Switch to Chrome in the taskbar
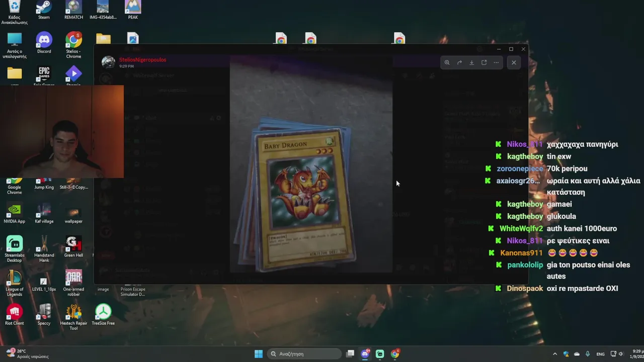 pos(395,354)
